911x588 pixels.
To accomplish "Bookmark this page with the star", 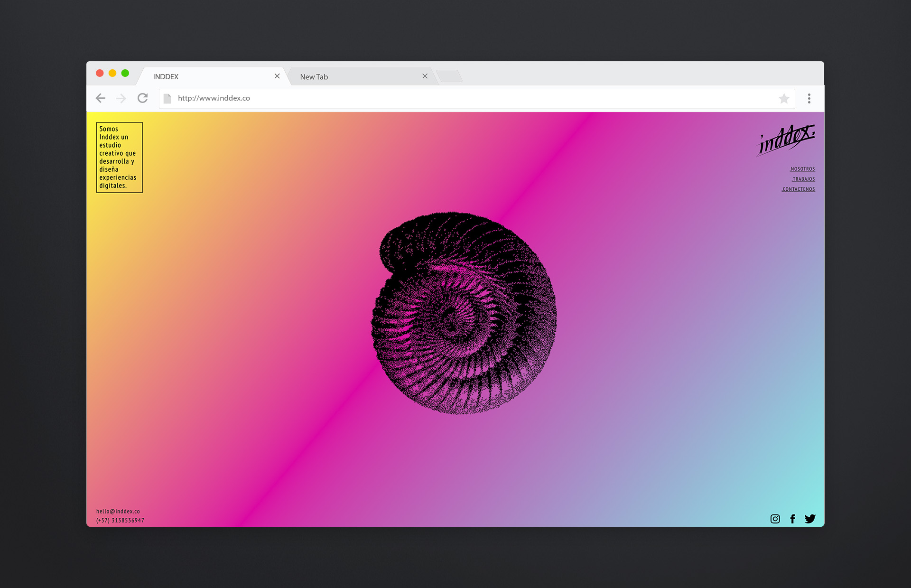I will point(784,98).
